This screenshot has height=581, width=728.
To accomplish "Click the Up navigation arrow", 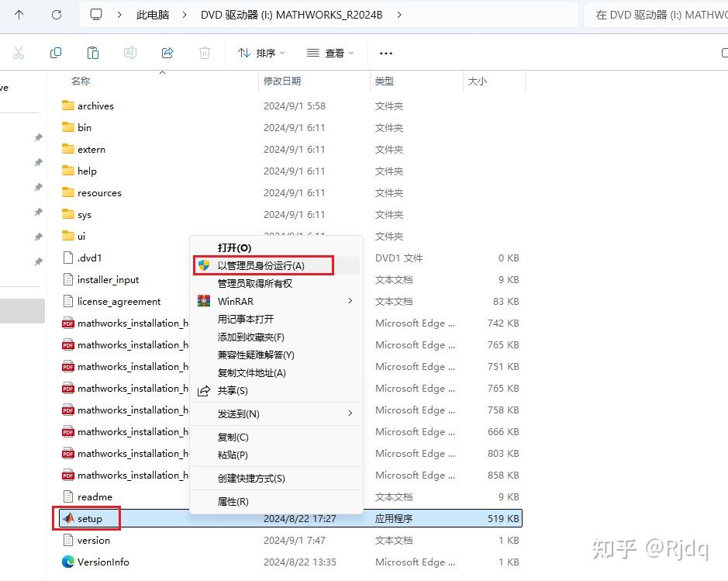I will [x=17, y=14].
